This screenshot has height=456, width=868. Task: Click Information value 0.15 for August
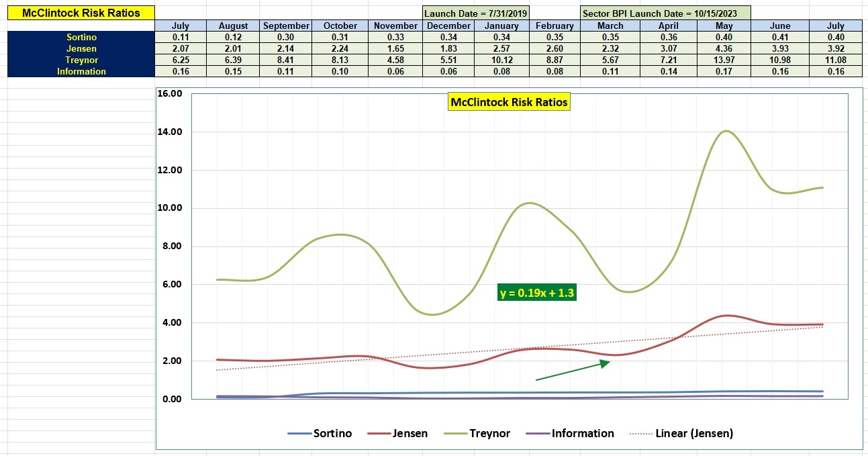coord(234,71)
